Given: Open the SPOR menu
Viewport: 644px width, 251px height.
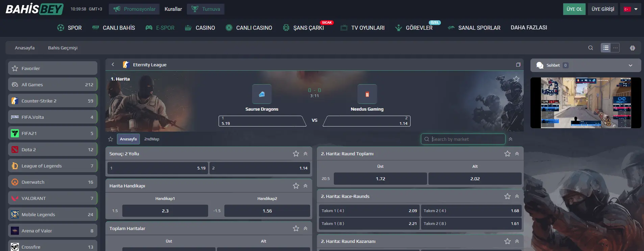Looking at the screenshot, I should [69, 28].
